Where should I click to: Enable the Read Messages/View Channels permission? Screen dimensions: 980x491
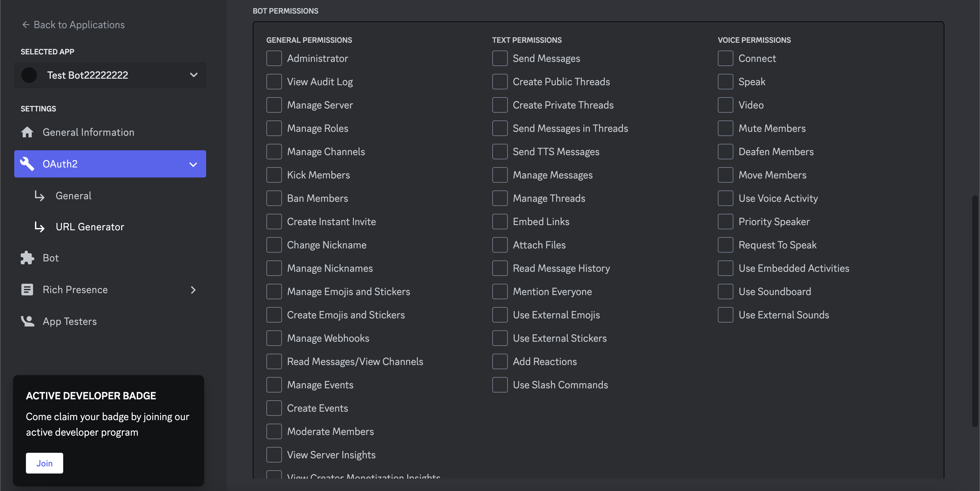[274, 361]
